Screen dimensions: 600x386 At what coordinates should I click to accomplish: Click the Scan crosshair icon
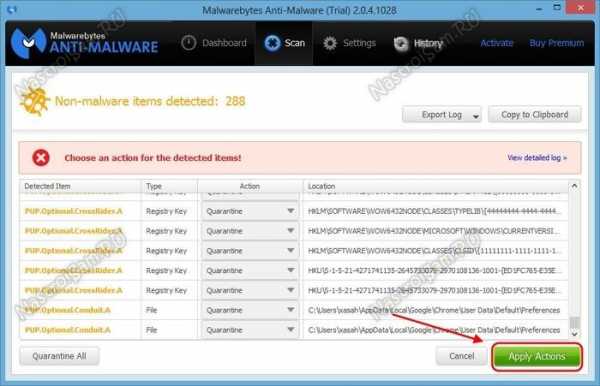click(x=272, y=43)
